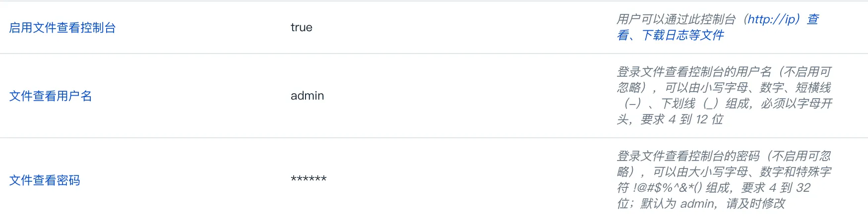Click 数字和特殊字 in the password rules

pos(796,172)
